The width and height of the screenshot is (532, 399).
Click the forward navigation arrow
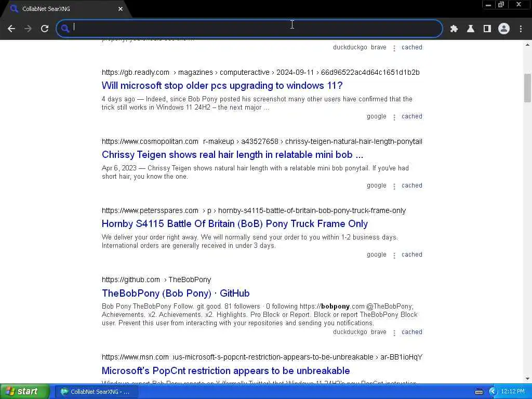click(28, 29)
